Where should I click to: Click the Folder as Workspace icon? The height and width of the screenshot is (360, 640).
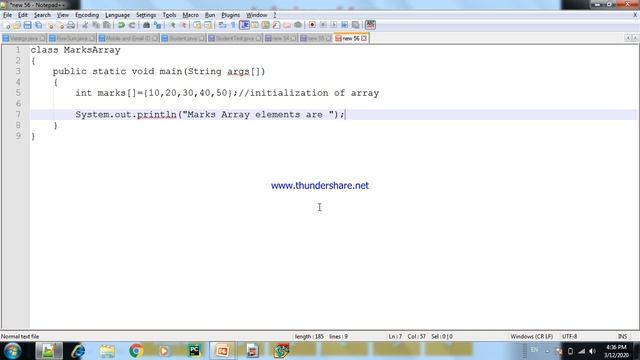[287, 25]
